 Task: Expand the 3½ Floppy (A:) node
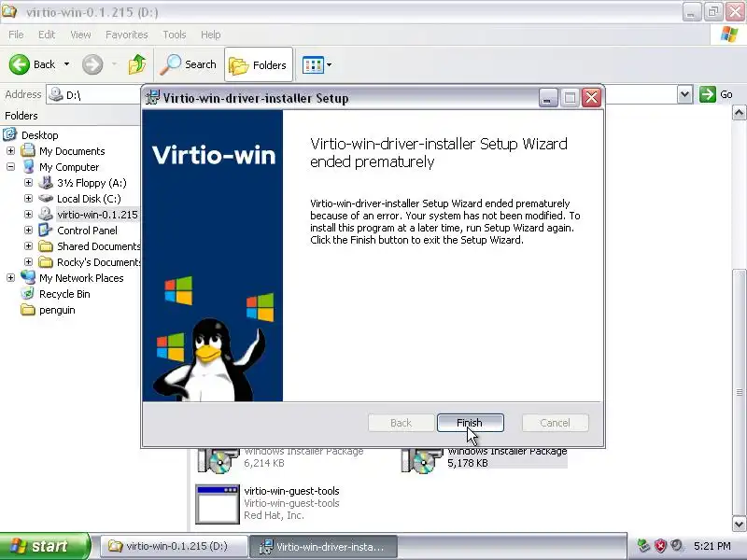pyautogui.click(x=28, y=183)
